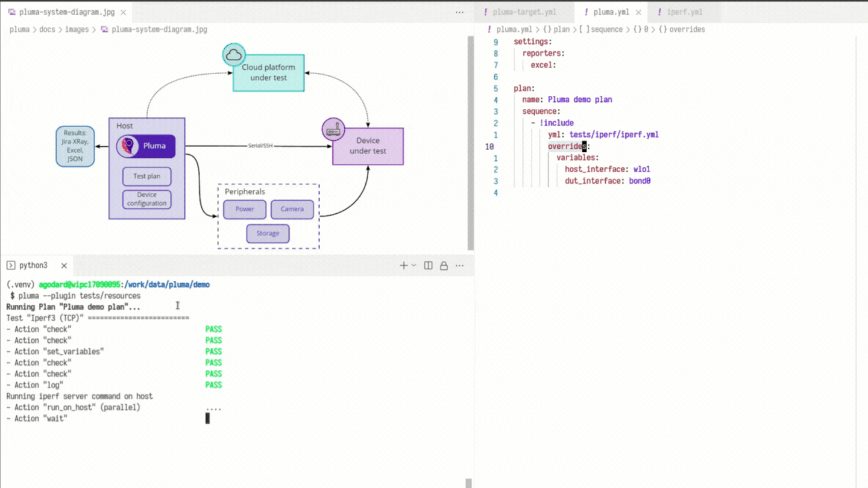Viewport: 868px width, 488px height.
Task: Click the excel: line in editor
Action: 543,65
